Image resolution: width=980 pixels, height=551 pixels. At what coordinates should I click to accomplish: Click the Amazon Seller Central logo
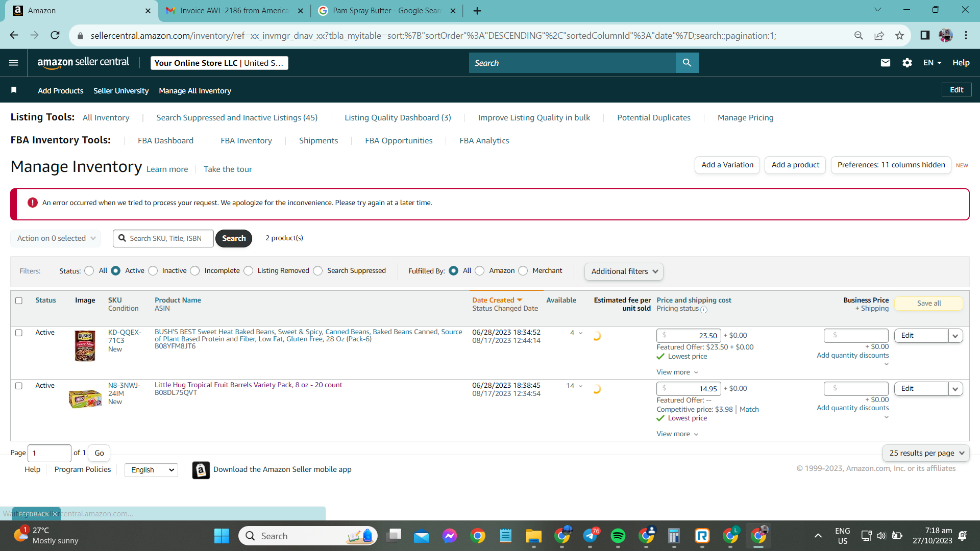(83, 63)
